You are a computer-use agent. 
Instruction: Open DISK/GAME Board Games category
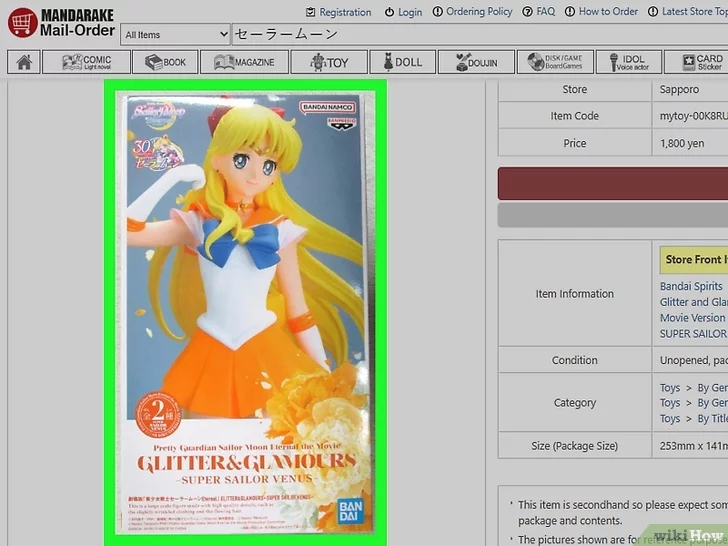pos(556,62)
